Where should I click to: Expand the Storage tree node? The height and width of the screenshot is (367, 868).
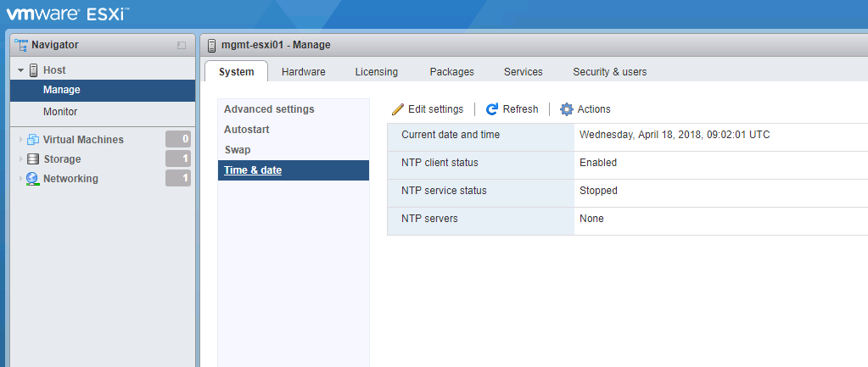[x=21, y=159]
